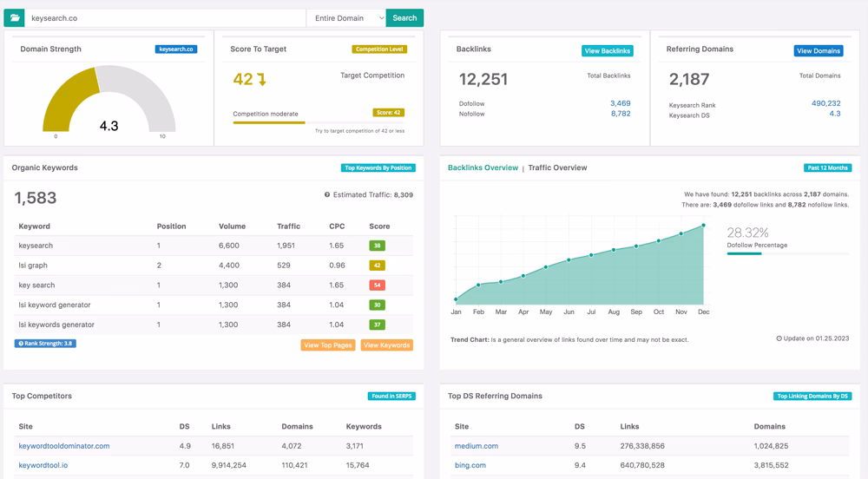The width and height of the screenshot is (868, 479).
Task: Open the View Domains button
Action: 818,51
